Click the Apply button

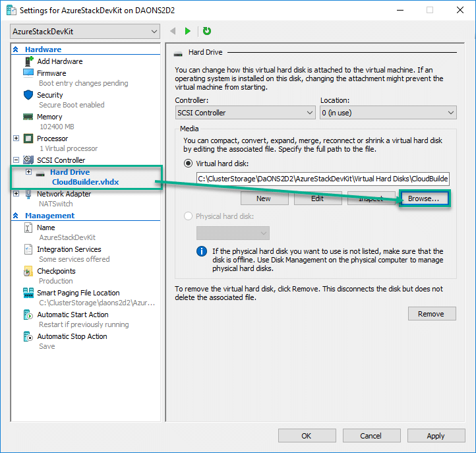click(436, 436)
